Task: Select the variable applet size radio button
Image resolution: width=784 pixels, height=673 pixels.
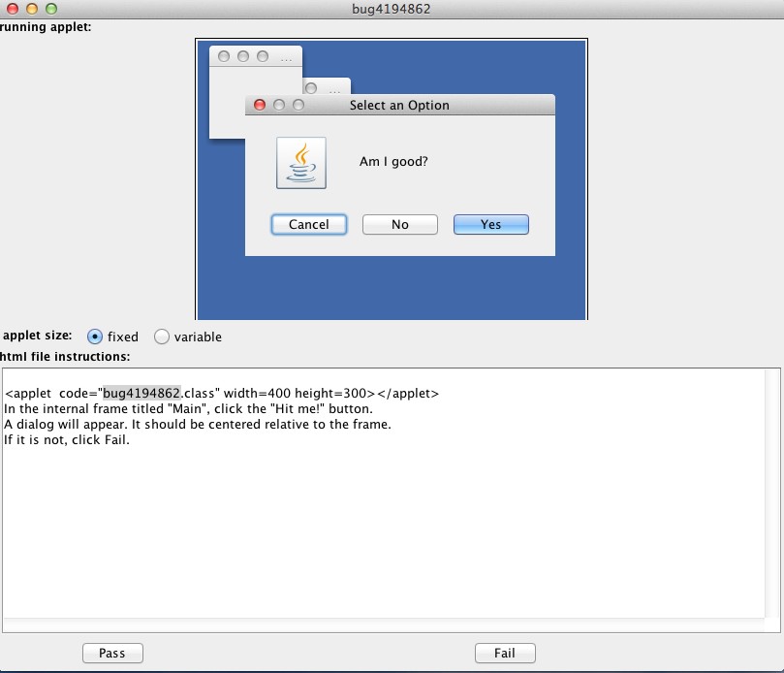Action: pyautogui.click(x=162, y=336)
